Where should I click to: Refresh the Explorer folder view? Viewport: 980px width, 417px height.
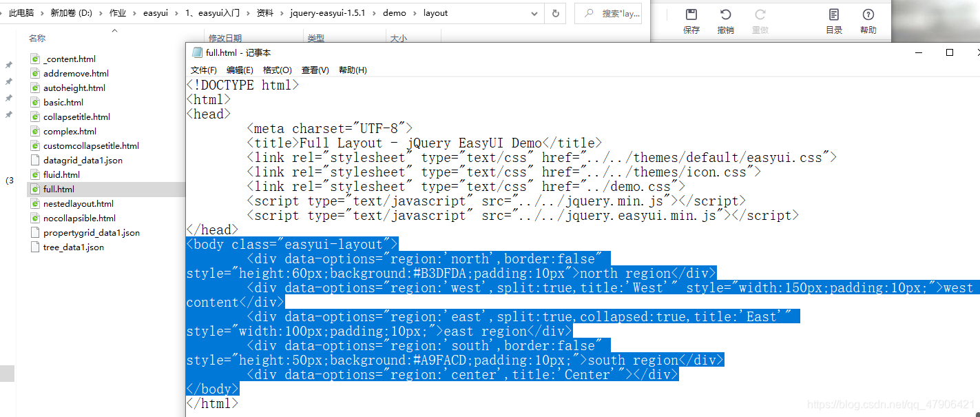[555, 13]
